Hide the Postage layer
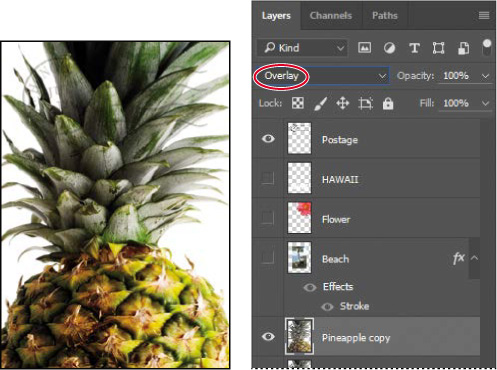This screenshot has height=370, width=497. pos(268,138)
